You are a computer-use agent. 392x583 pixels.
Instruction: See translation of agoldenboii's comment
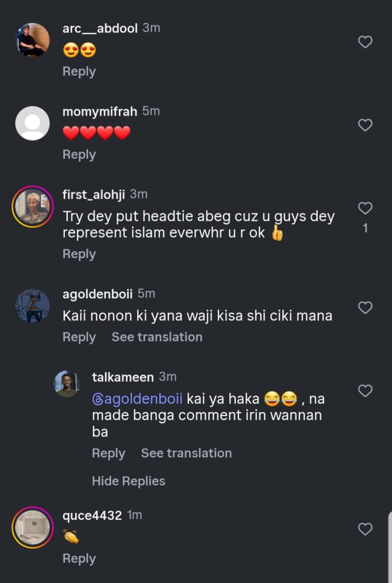coord(157,337)
